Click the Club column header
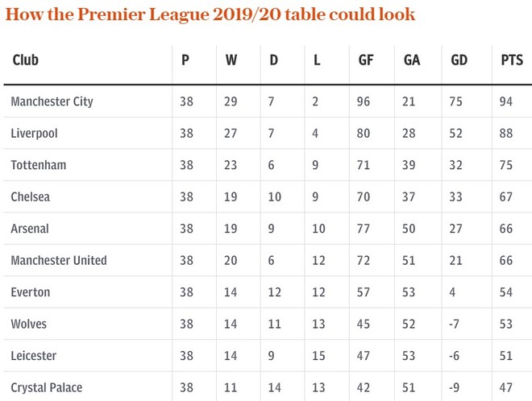 click(x=26, y=60)
